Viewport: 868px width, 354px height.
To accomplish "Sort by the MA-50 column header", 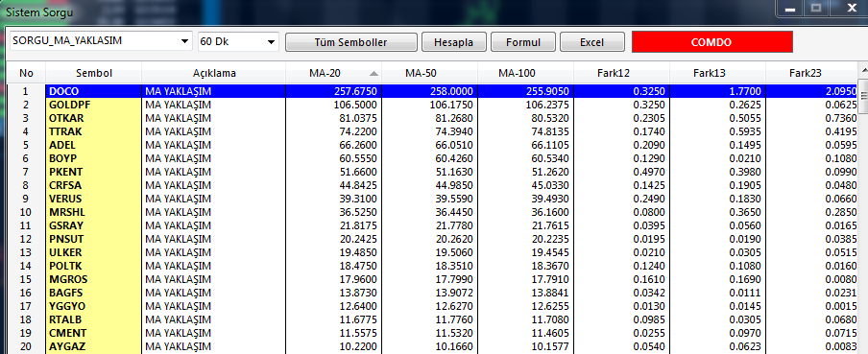I will pos(429,73).
